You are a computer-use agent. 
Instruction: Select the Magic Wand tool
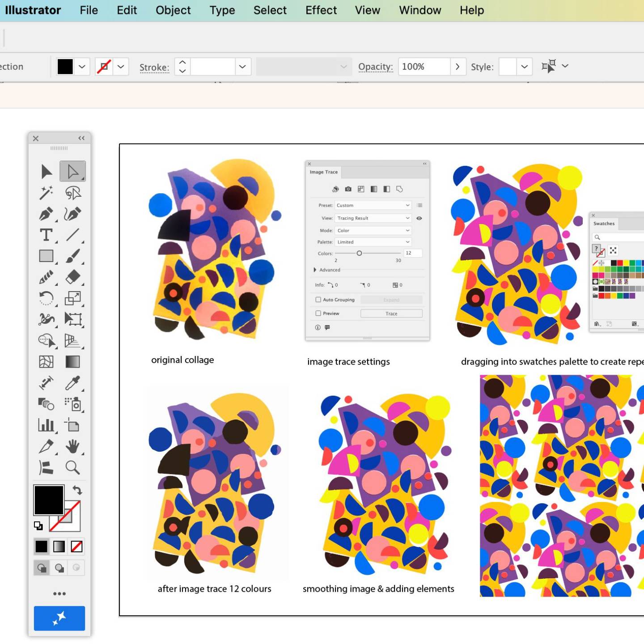pos(47,193)
